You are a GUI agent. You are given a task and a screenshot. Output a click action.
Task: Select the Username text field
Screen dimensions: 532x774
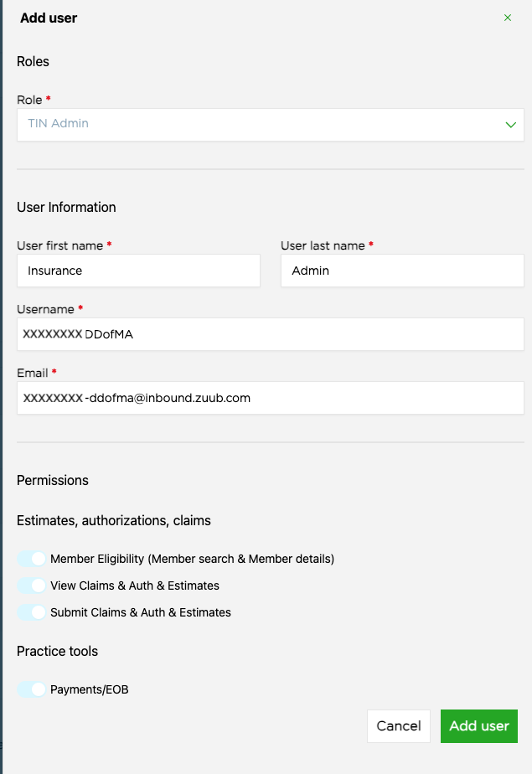tap(270, 334)
